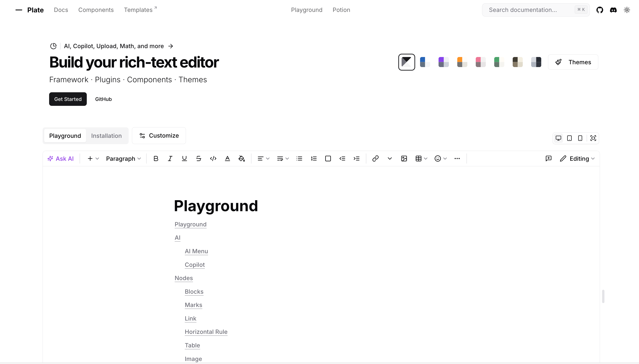The image size is (639, 364).
Task: Click the inline code icon
Action: [213, 158]
